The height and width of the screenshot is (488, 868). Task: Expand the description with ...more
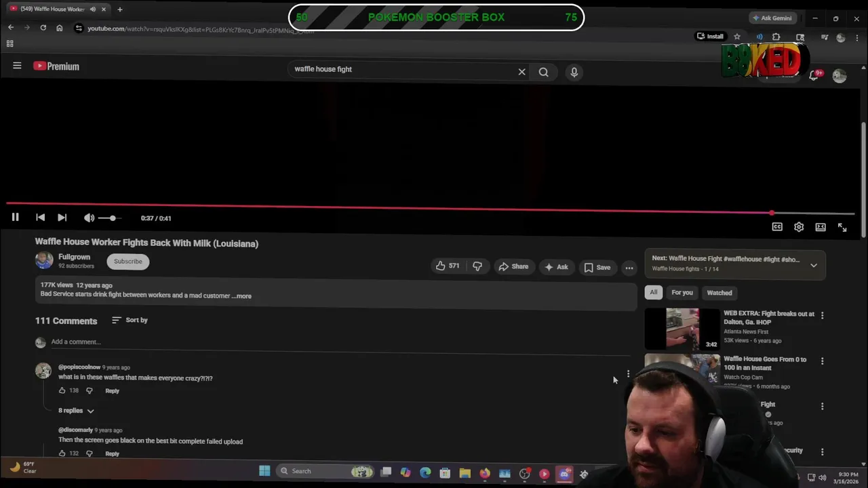point(241,296)
